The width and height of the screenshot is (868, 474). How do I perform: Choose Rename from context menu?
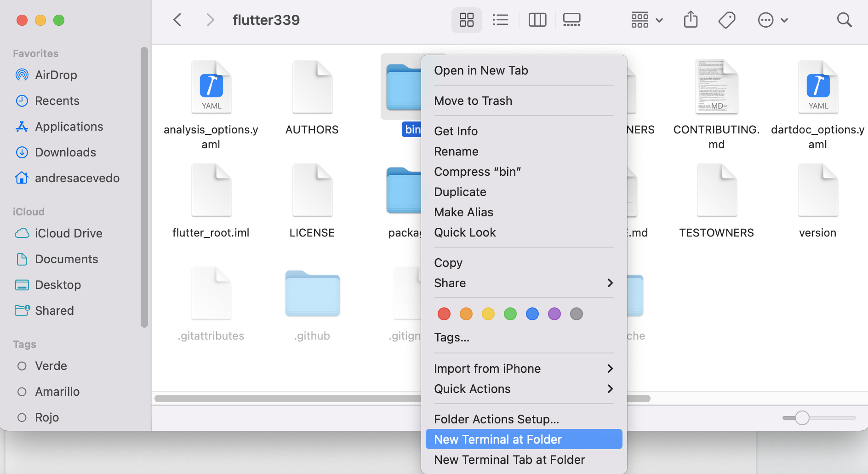click(524, 151)
